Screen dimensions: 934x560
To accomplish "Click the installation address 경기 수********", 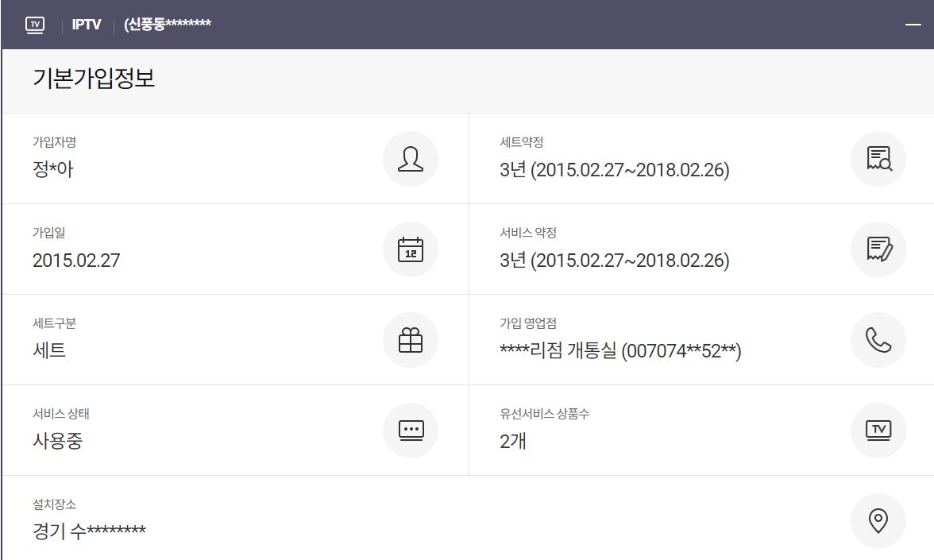I will point(89,531).
